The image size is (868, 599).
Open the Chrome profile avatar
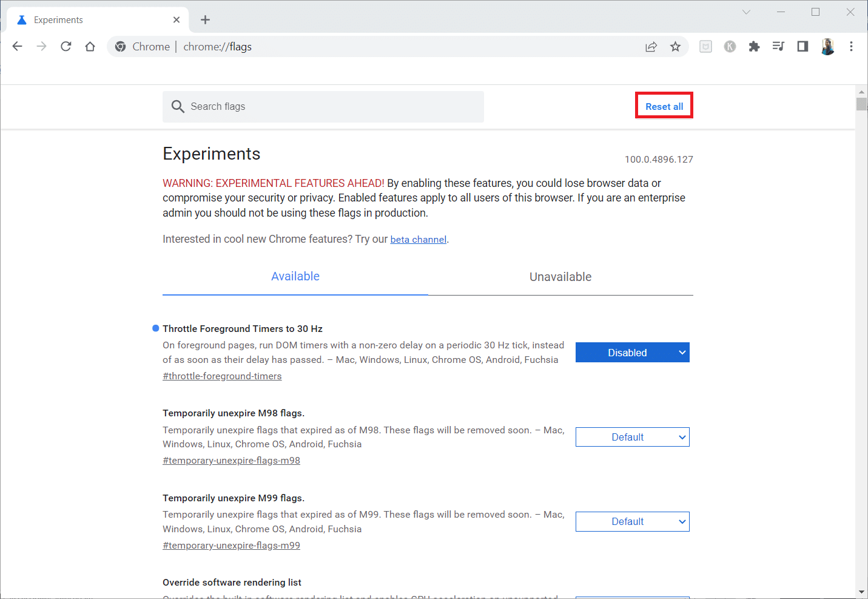pos(827,47)
